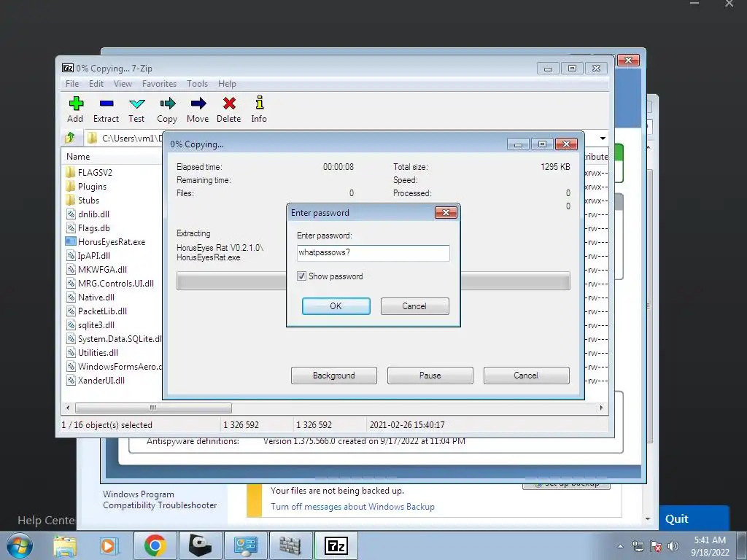Open the Tools menu
747x560 pixels.
pos(197,84)
